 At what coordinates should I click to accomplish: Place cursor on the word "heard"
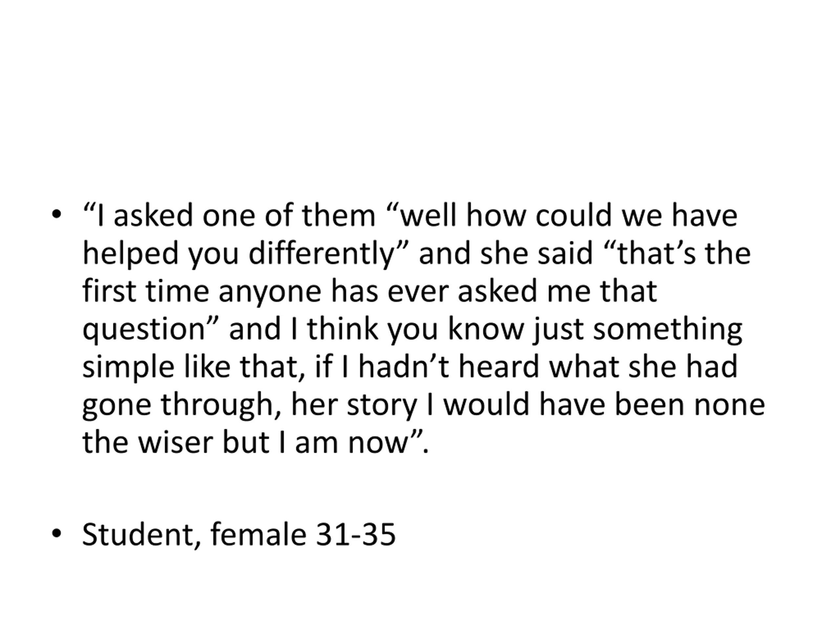(499, 367)
